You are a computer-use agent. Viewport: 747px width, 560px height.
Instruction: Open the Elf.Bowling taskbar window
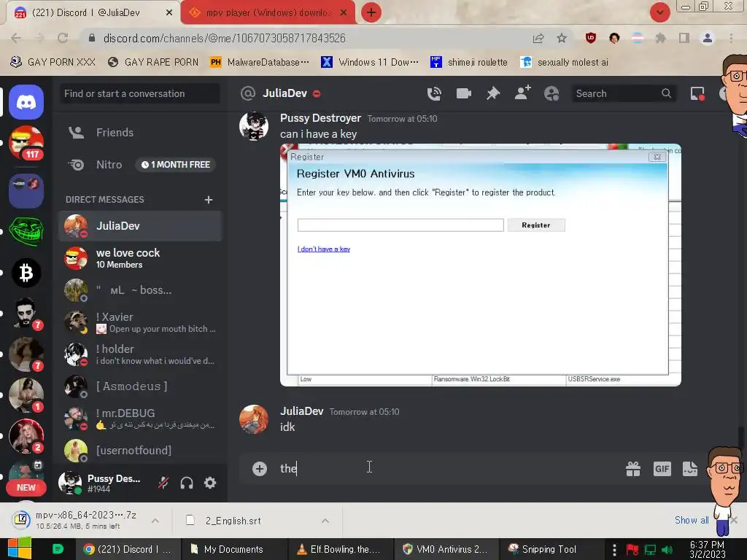click(340, 549)
